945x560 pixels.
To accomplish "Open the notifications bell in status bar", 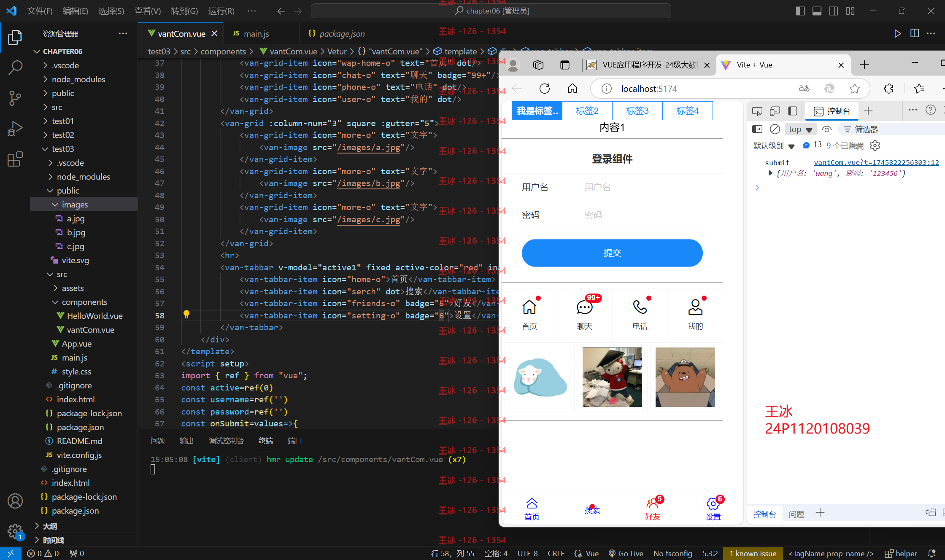I will coord(932,553).
